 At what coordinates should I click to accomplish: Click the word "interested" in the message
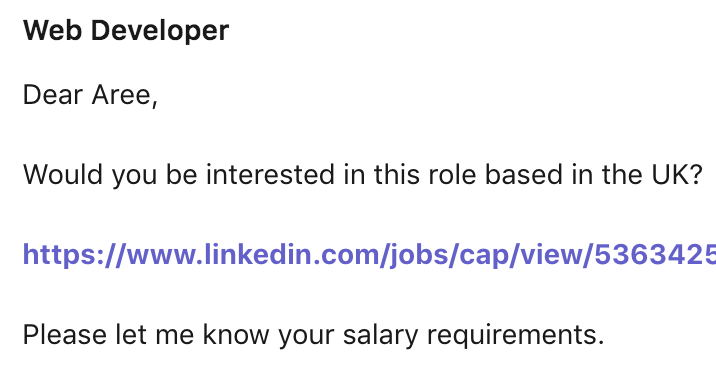click(270, 175)
